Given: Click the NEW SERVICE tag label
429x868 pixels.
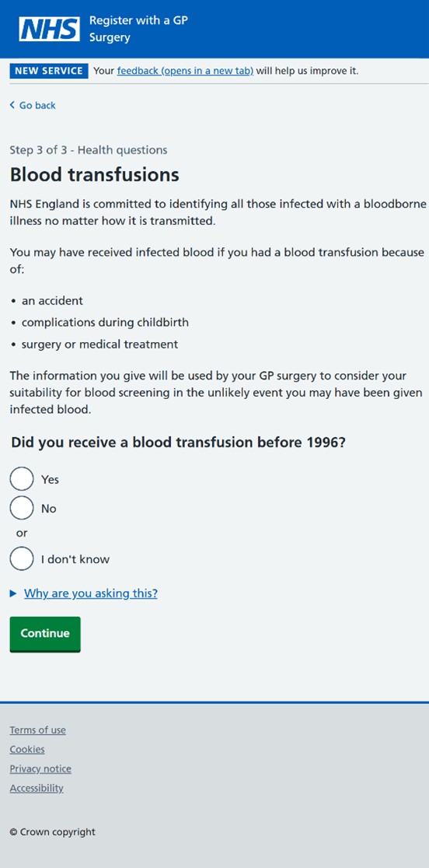Looking at the screenshot, I should point(49,71).
